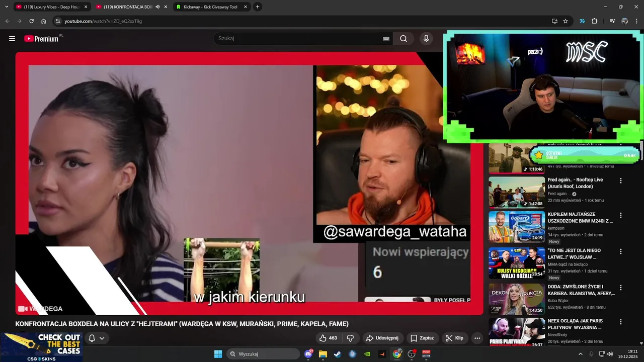Click the Udostępnij share button
Image resolution: width=644 pixels, height=362 pixels.
click(382, 338)
